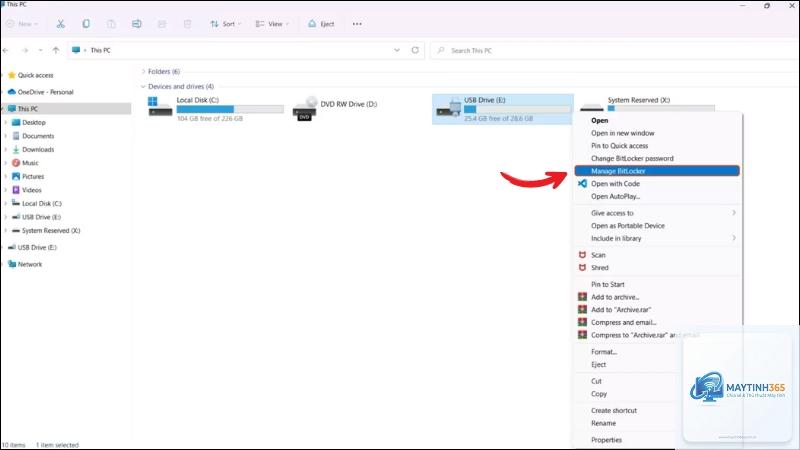Open Music in the navigation pane
Viewport: 800px width, 450px height.
26,163
